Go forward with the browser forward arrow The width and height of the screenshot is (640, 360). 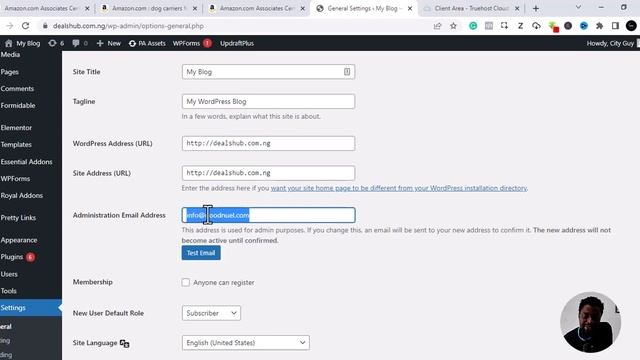pos(9,26)
